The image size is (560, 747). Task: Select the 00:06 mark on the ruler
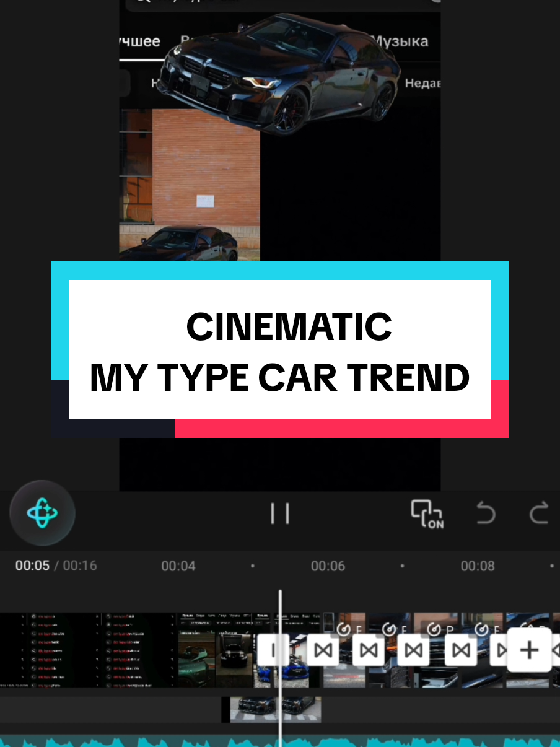point(328,566)
